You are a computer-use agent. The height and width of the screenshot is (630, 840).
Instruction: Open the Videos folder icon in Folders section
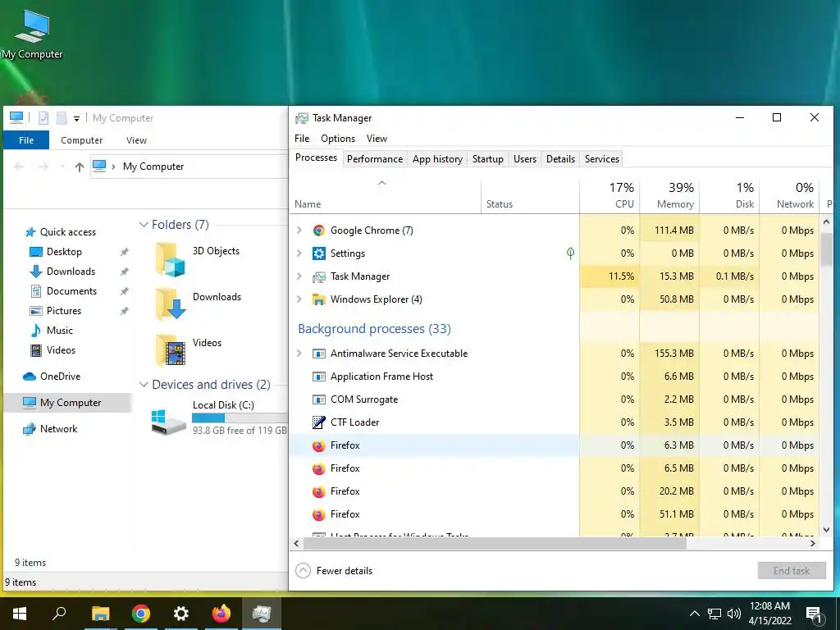pos(171,349)
